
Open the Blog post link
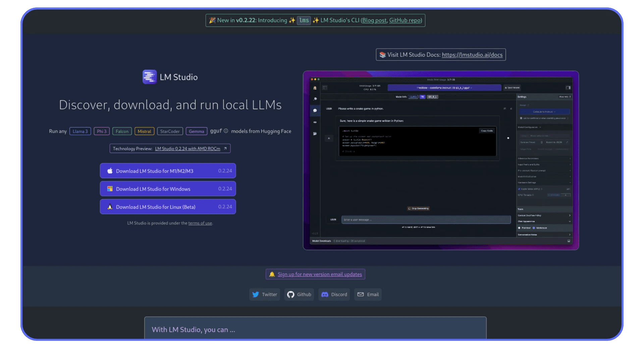tap(374, 20)
